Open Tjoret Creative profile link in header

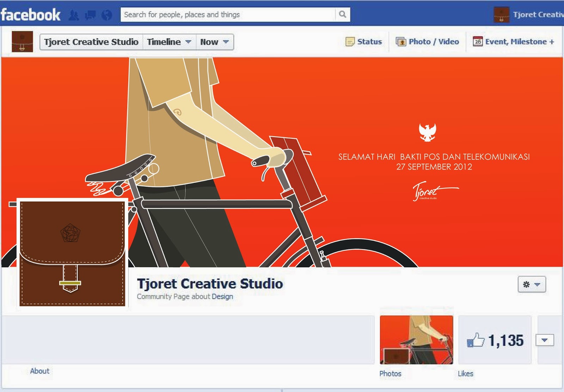click(x=538, y=14)
